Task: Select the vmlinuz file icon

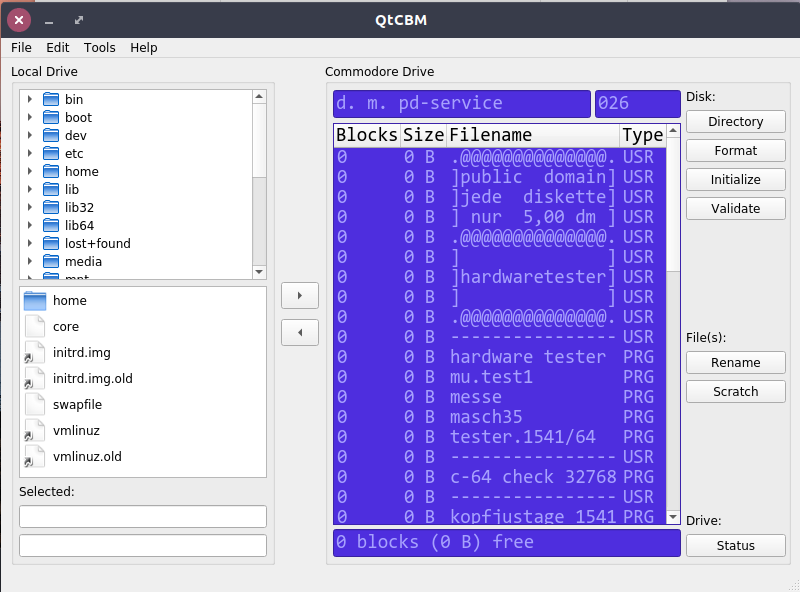Action: click(x=35, y=431)
